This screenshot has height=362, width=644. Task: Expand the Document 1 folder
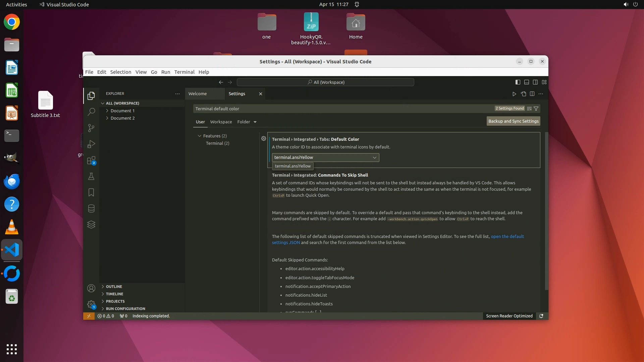click(x=122, y=111)
